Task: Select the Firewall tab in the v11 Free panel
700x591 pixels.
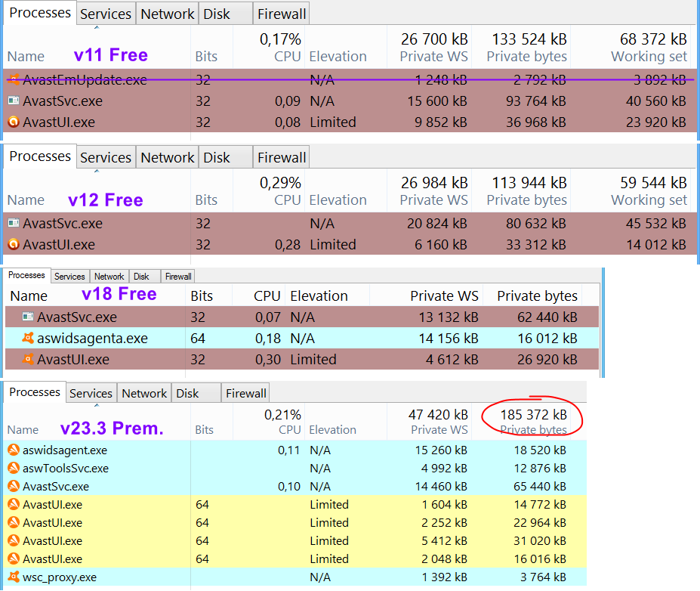Action: (x=281, y=14)
